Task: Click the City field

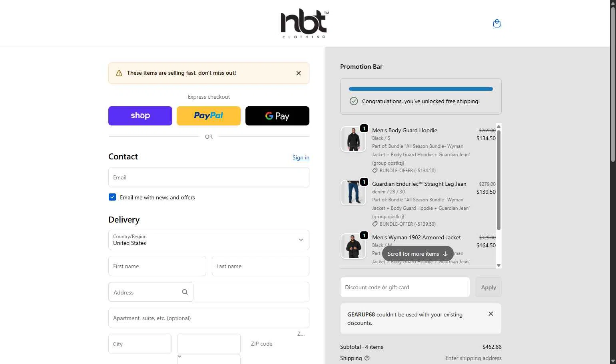Action: (x=140, y=344)
